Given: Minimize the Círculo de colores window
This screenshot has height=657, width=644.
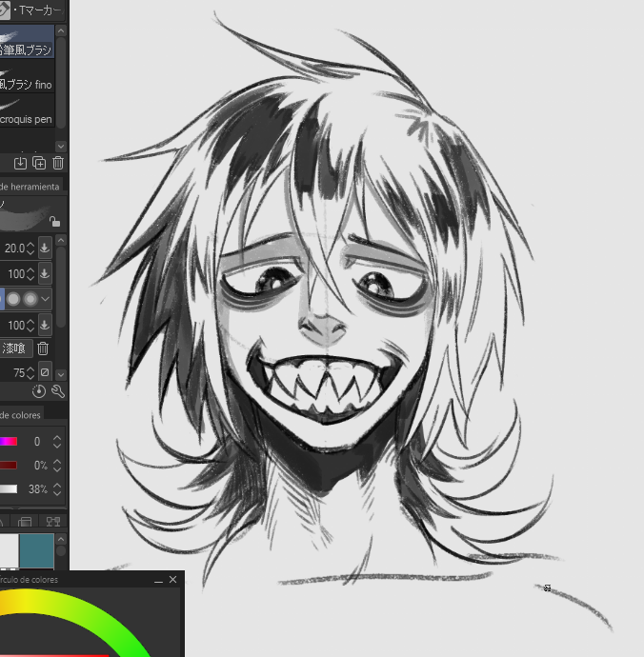Looking at the screenshot, I should [x=158, y=580].
